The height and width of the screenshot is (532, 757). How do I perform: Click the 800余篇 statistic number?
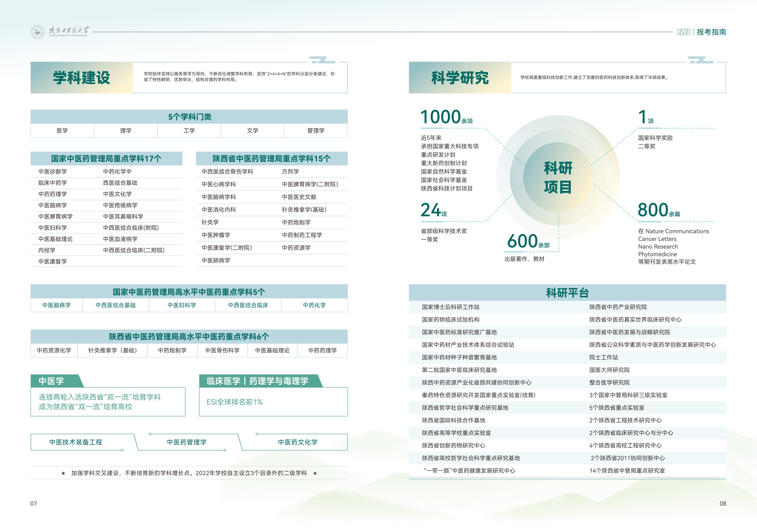653,210
